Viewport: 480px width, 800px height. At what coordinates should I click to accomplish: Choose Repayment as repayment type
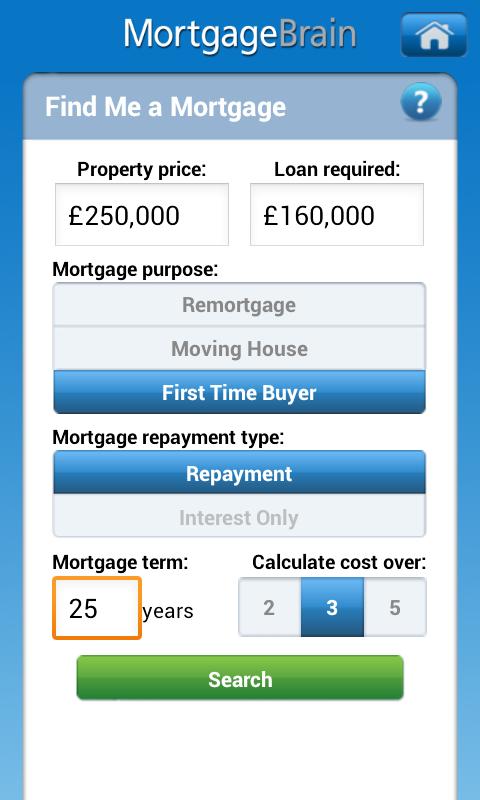click(x=239, y=472)
